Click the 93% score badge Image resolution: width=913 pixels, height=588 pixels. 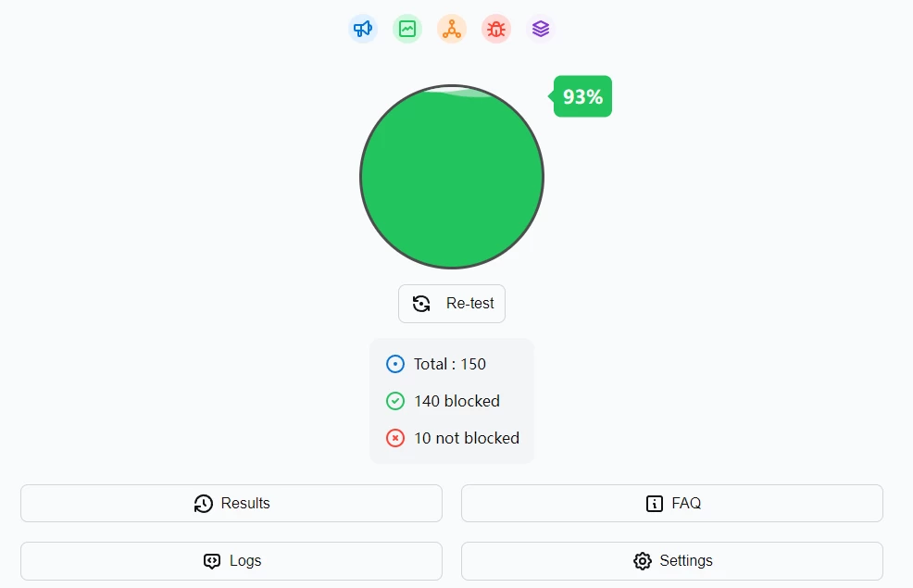click(582, 96)
